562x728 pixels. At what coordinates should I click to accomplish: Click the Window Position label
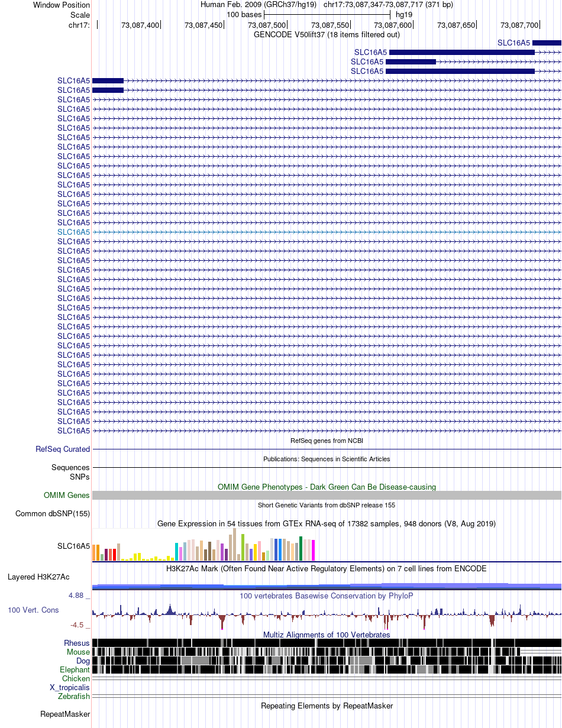click(x=62, y=5)
